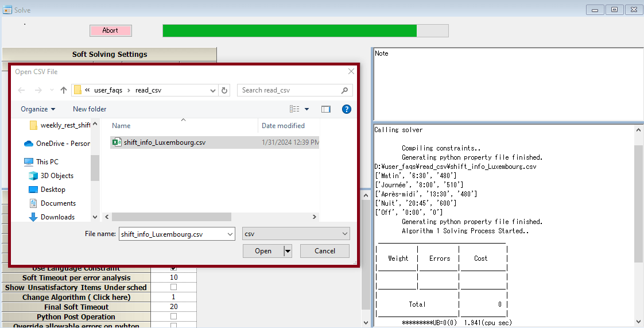Viewport: 644px width, 328px height.
Task: Open recent locations dropdown arrow
Action: click(52, 90)
